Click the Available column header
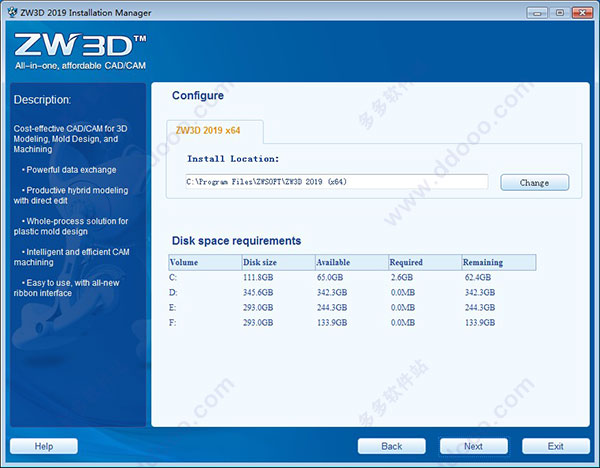 (x=352, y=262)
